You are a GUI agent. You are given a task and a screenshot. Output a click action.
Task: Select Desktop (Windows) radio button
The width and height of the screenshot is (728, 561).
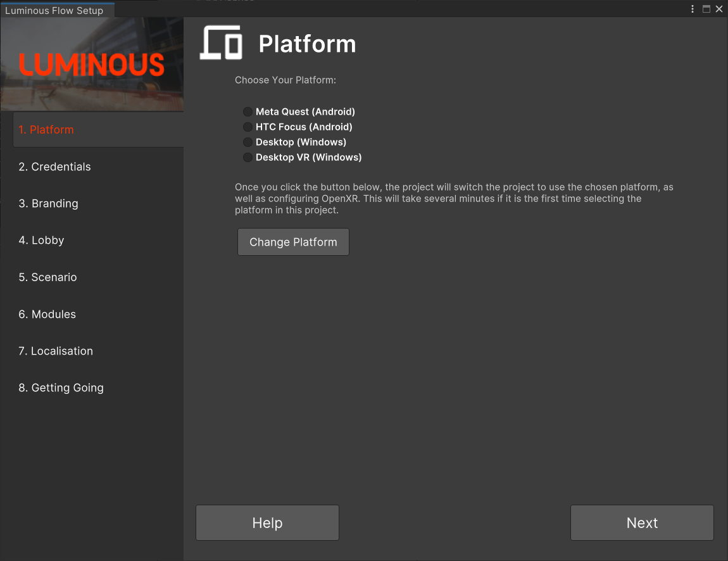(248, 142)
